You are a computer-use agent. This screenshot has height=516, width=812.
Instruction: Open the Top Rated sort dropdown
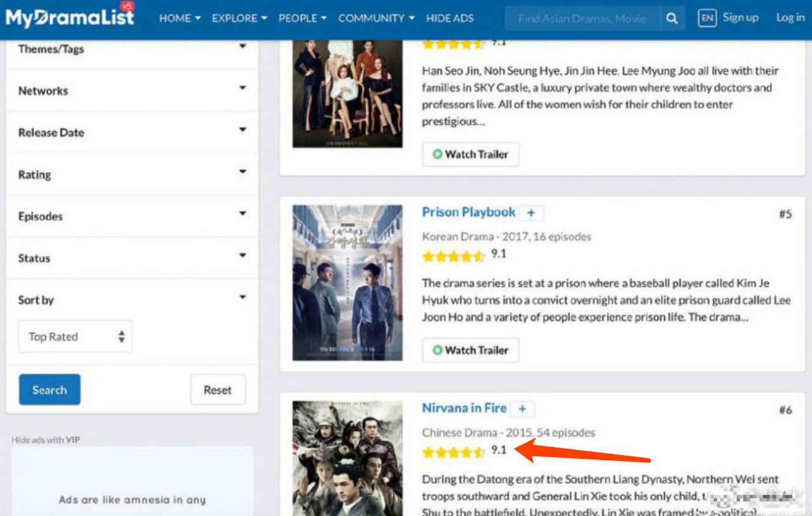click(x=75, y=337)
